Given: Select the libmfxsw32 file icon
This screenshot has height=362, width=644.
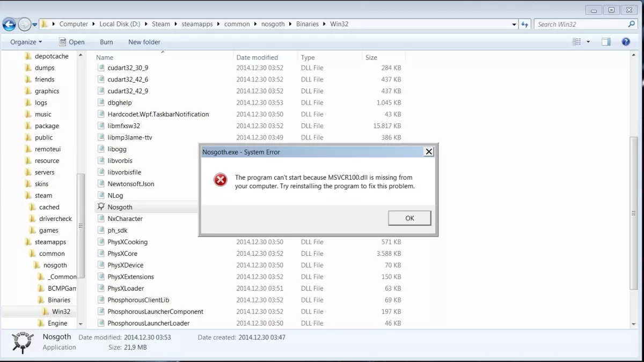Looking at the screenshot, I should (x=101, y=126).
